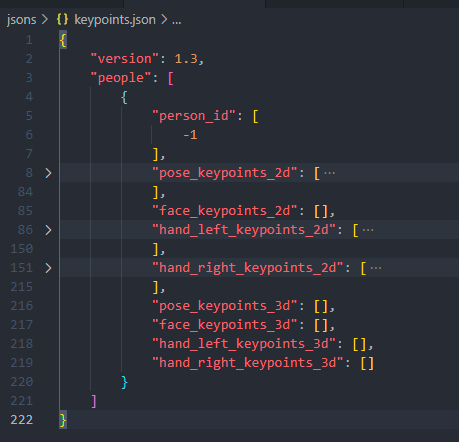Click "hand_right_keypoints_3d" key text
Screen dimensions: 459x442
[x=248, y=363]
